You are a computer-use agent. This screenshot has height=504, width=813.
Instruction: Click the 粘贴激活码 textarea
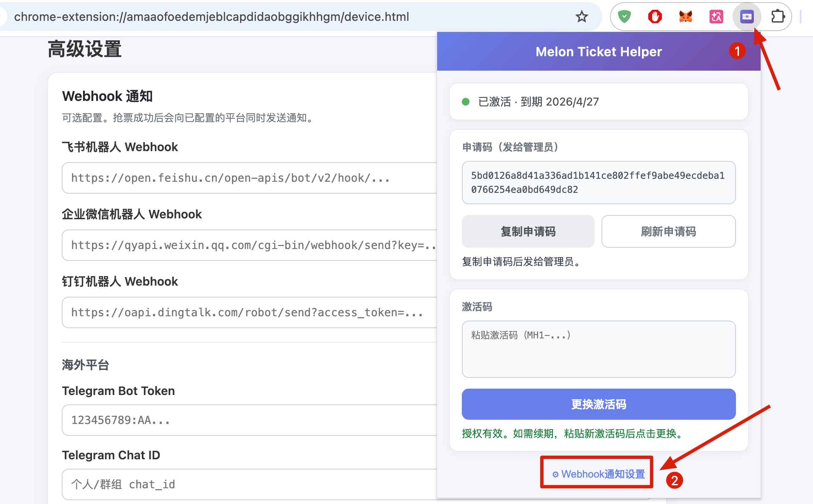click(x=599, y=349)
